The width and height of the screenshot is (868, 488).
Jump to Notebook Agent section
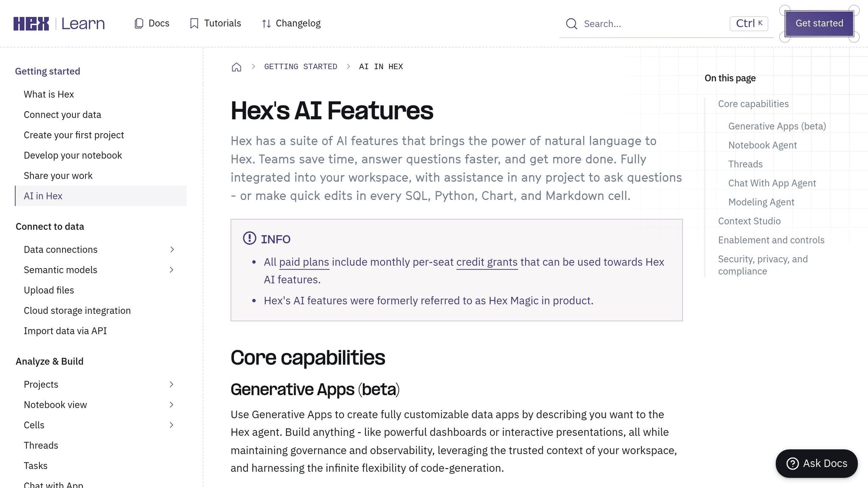click(762, 145)
